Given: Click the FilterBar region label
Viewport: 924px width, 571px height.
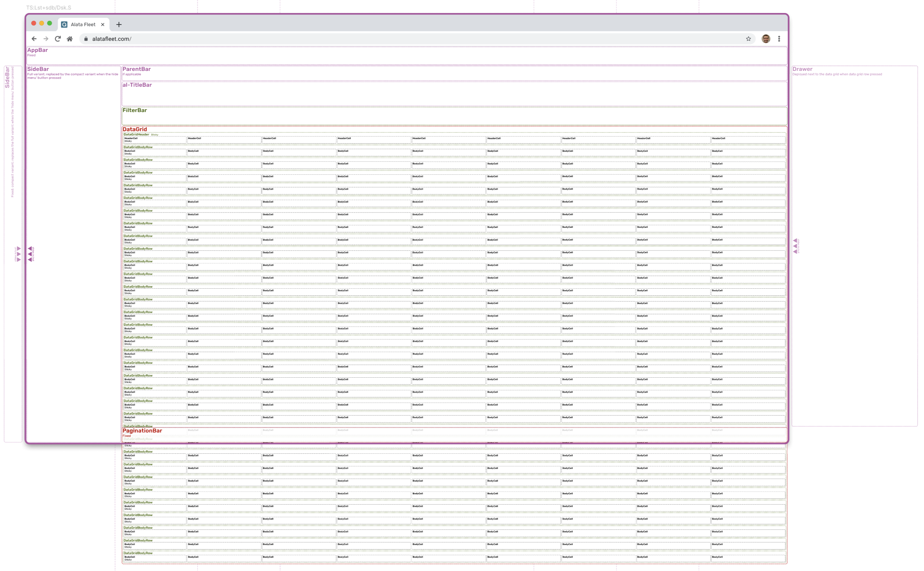Looking at the screenshot, I should (134, 110).
